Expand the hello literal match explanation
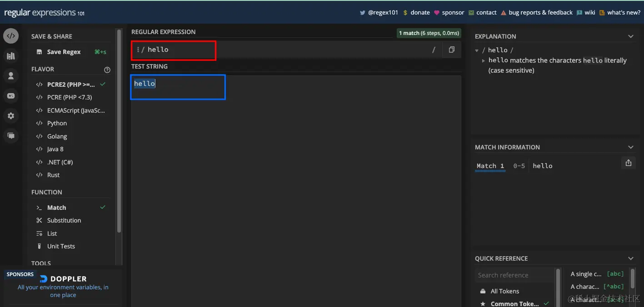 pyautogui.click(x=484, y=60)
